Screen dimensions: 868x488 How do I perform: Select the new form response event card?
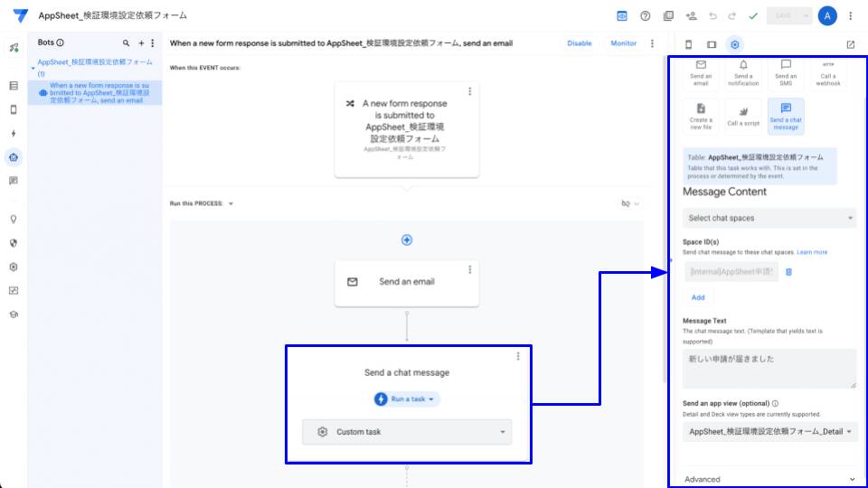coord(407,130)
